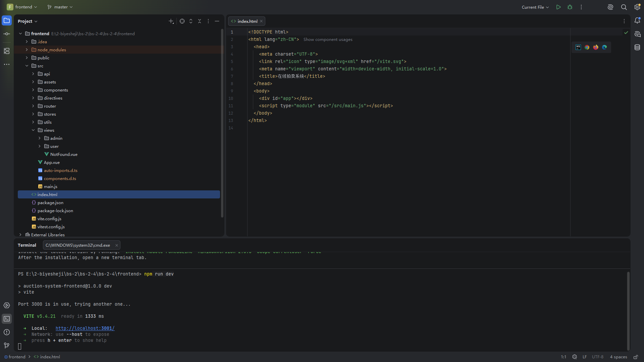Open the AI Chat tool window
Screen dimensions: 644x362
pos(637,34)
